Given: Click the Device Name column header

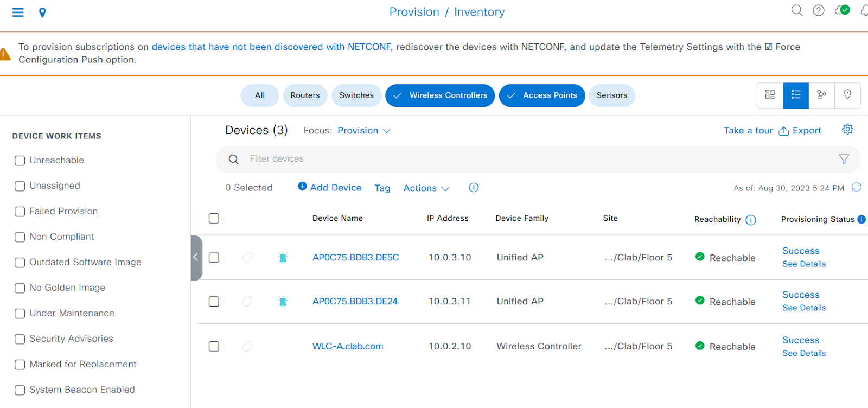Looking at the screenshot, I should (337, 218).
